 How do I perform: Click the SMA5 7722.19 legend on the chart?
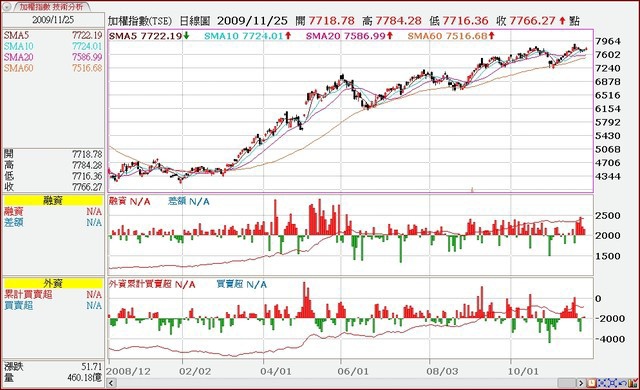pos(149,36)
